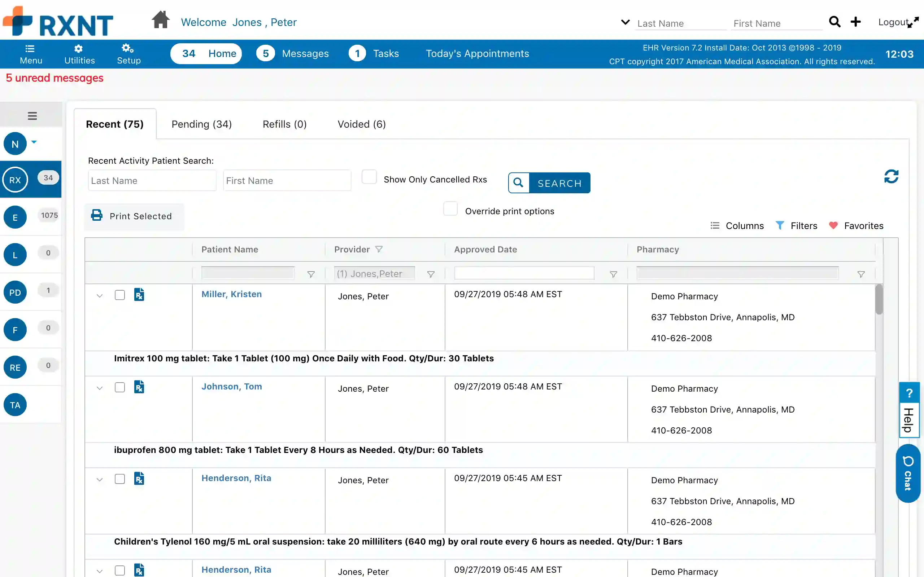
Task: Expand the row for Henderson, Rita
Action: [100, 479]
